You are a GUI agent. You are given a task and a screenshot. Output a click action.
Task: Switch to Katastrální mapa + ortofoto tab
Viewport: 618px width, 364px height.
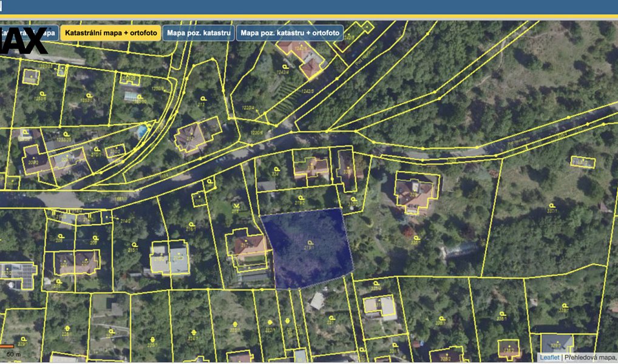[x=110, y=33]
